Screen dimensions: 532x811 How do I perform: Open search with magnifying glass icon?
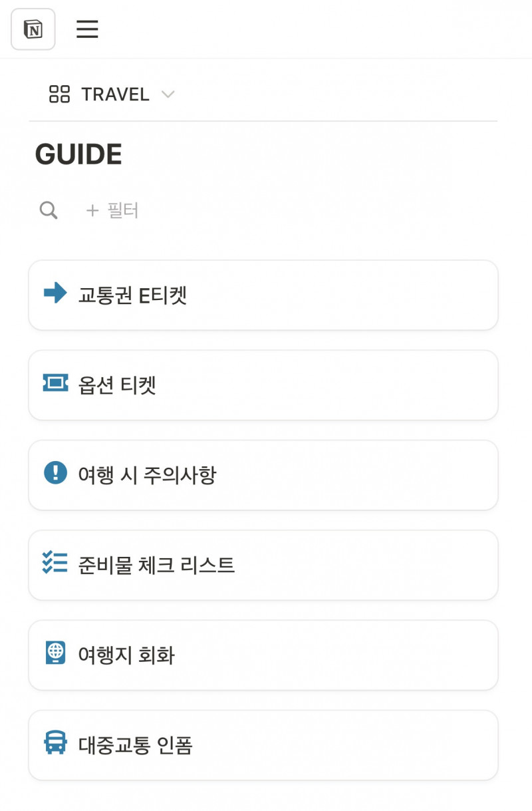tap(49, 211)
